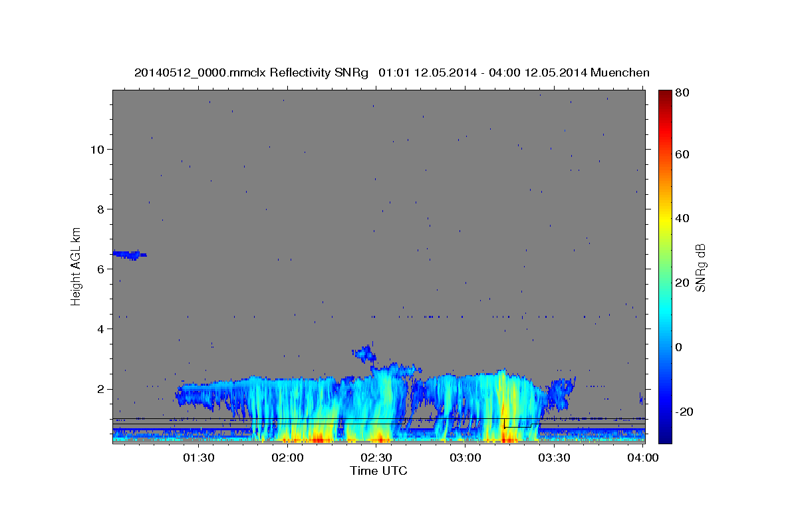The image size is (798, 532).
Task: Click the height tick label '4'
Action: point(100,329)
